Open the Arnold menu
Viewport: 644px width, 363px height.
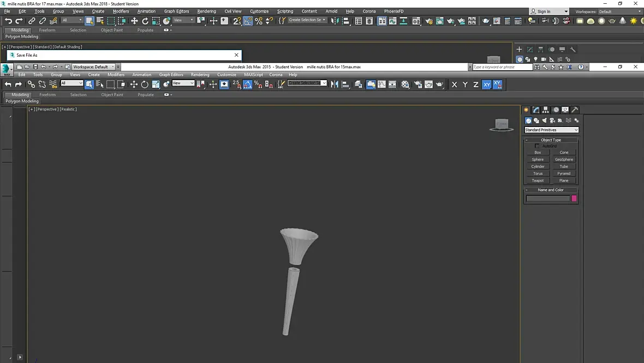coord(331,11)
